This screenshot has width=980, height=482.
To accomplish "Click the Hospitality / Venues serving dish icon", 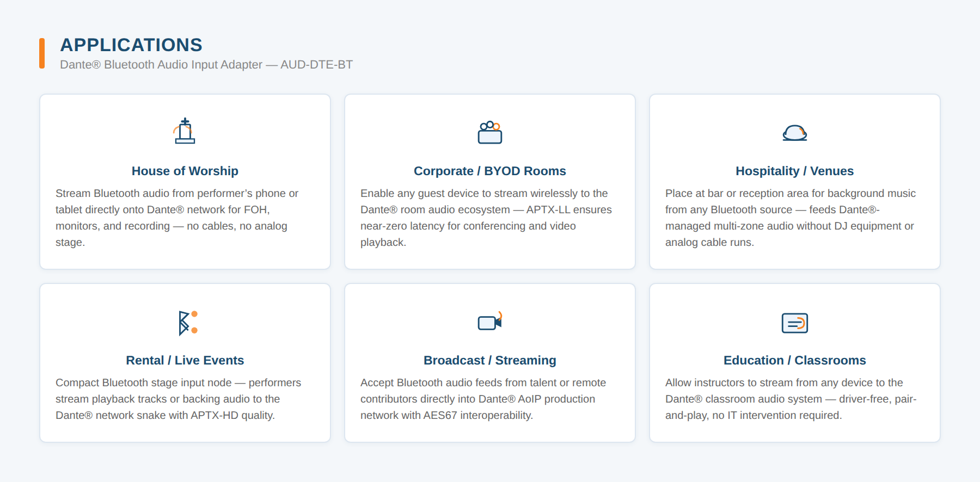I will coord(795,133).
